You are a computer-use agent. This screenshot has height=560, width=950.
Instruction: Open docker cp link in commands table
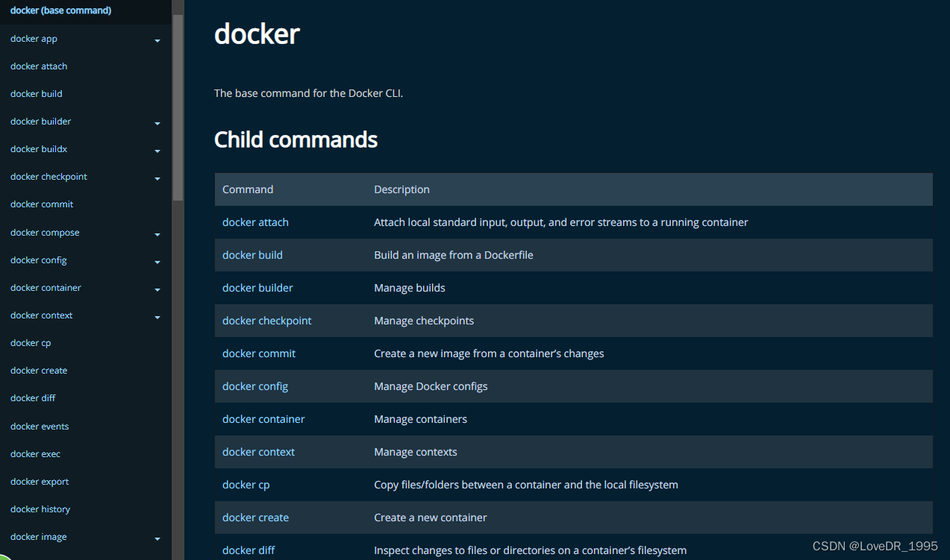pos(246,485)
